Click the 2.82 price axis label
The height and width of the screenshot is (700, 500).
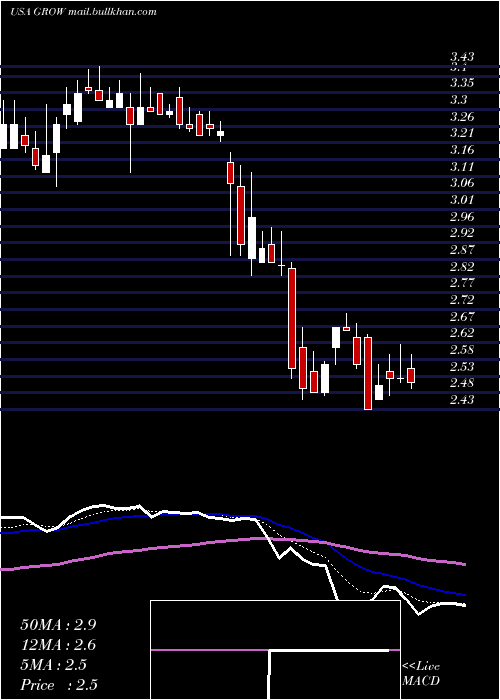coord(462,267)
